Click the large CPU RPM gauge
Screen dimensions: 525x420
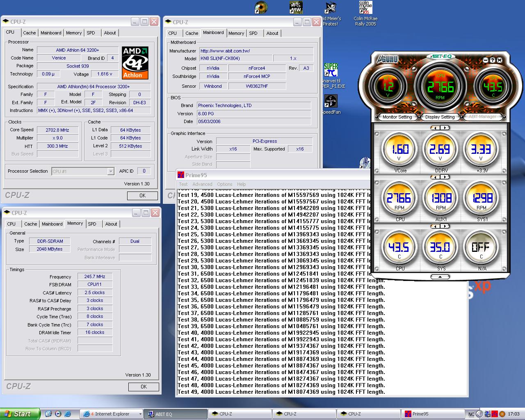[440, 87]
